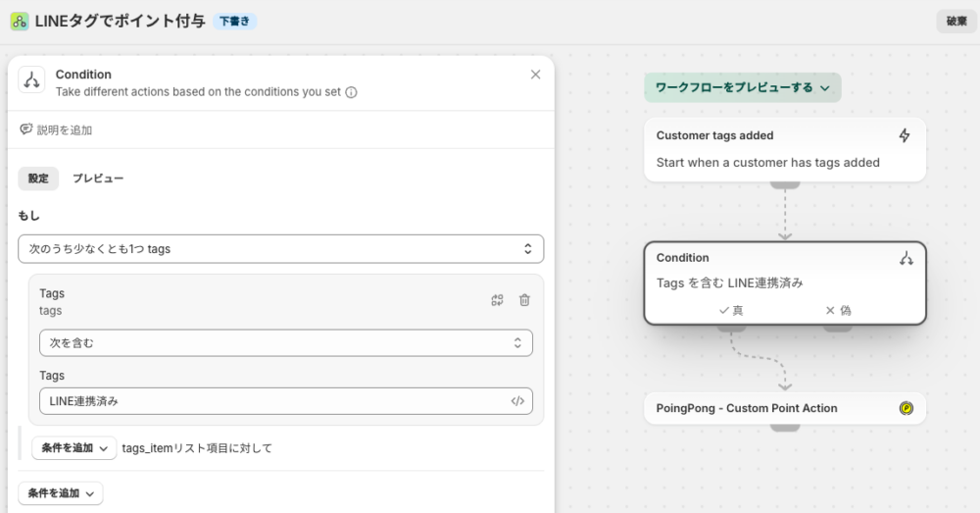Open the 次を含む operator dropdown
This screenshot has height=513, width=980.
[x=285, y=343]
